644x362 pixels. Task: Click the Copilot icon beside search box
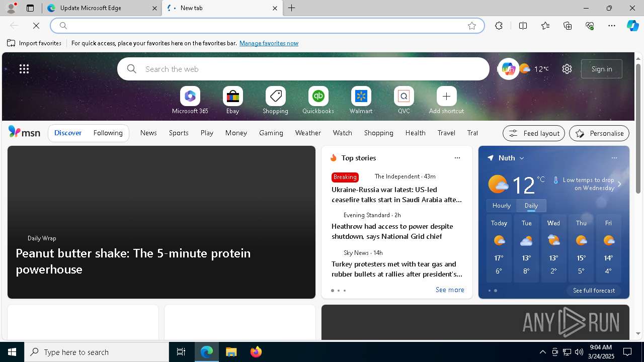(x=508, y=69)
